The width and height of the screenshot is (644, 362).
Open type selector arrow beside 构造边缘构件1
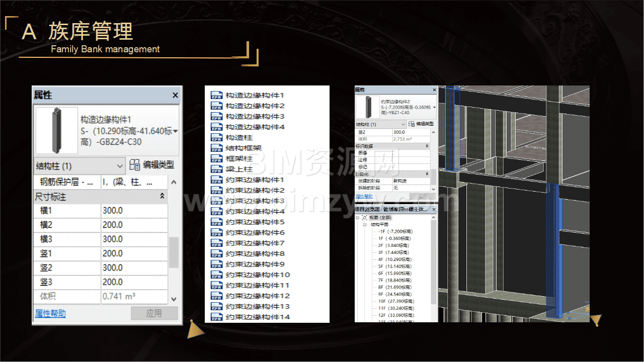[x=176, y=131]
